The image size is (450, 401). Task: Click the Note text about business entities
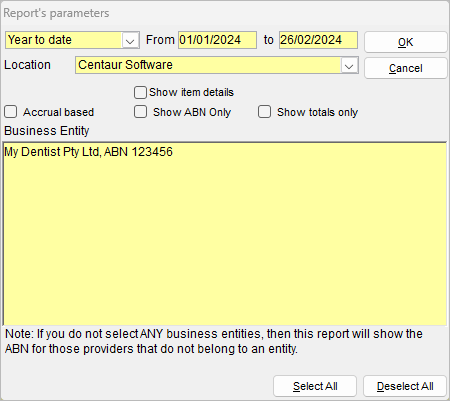(214, 341)
